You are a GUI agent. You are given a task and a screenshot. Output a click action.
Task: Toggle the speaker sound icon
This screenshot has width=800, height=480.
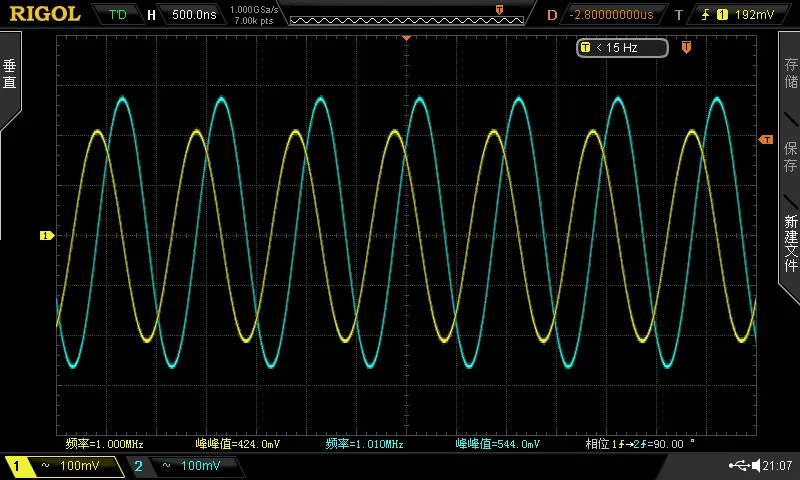756,465
